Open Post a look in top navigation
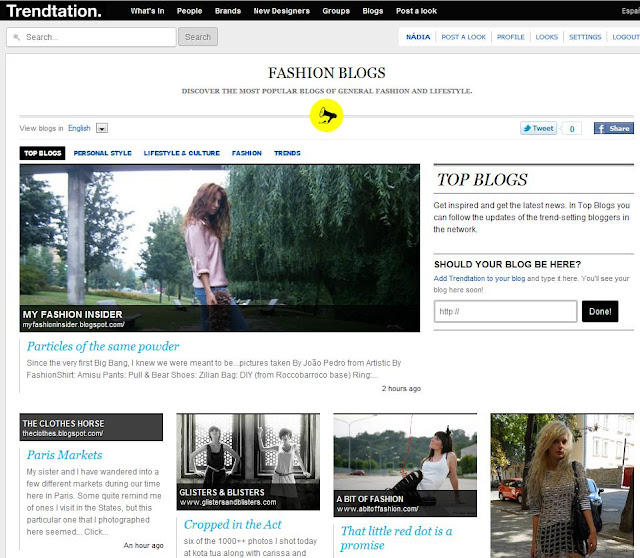640x558 pixels. click(x=416, y=11)
